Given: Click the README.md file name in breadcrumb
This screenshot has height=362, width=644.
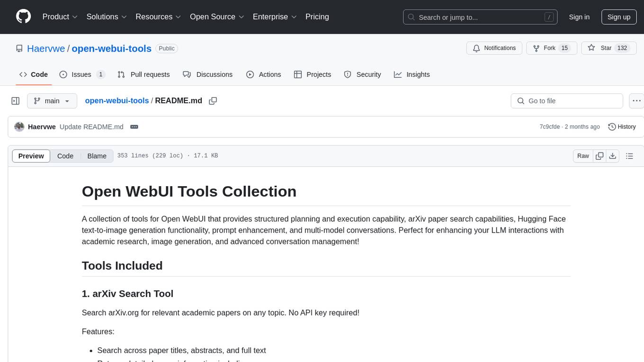Looking at the screenshot, I should pyautogui.click(x=179, y=100).
